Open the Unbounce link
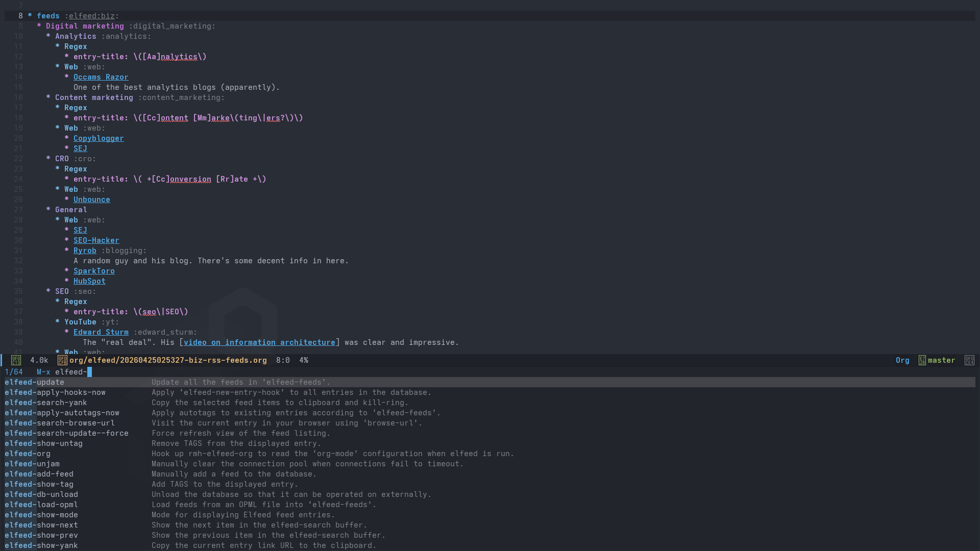The image size is (980, 551). [91, 199]
